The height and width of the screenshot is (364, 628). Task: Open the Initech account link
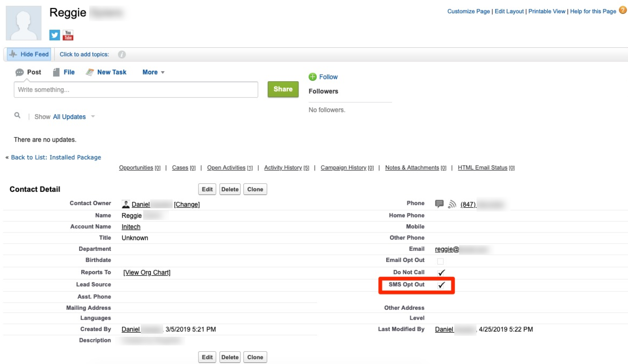pos(131,227)
